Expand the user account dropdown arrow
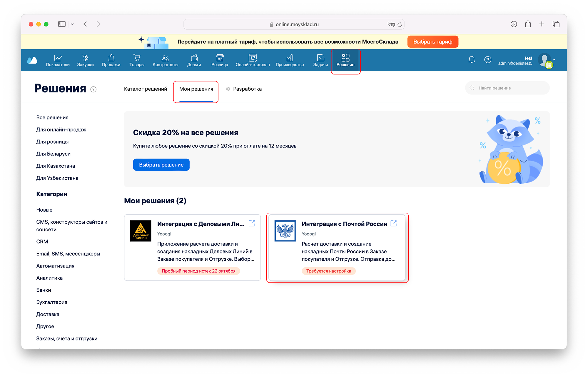The image size is (588, 377). [554, 60]
